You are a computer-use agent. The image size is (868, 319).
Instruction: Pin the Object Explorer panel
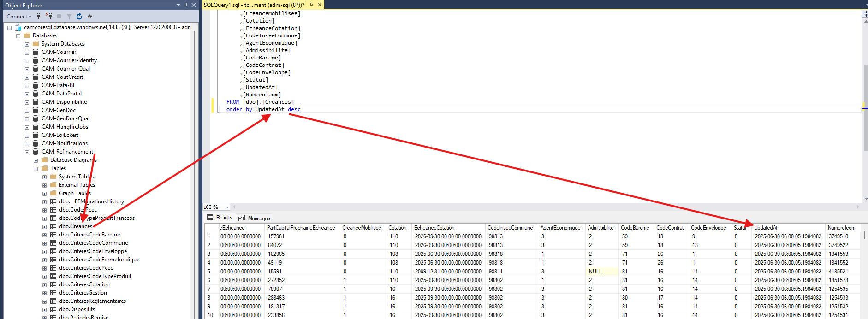(x=186, y=5)
